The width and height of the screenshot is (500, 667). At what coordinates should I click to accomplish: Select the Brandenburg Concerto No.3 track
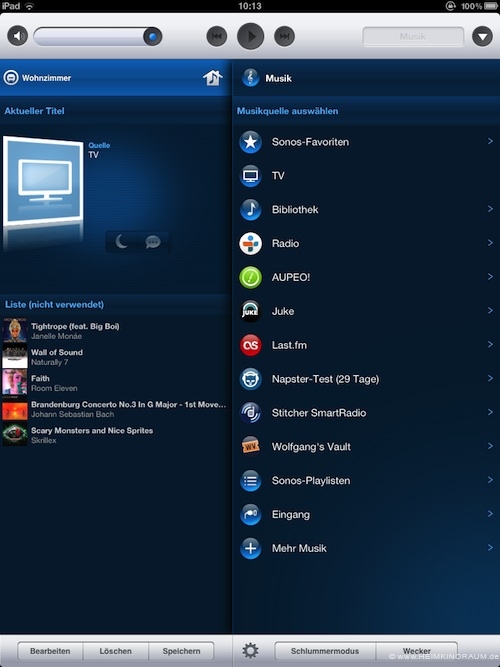pyautogui.click(x=116, y=409)
